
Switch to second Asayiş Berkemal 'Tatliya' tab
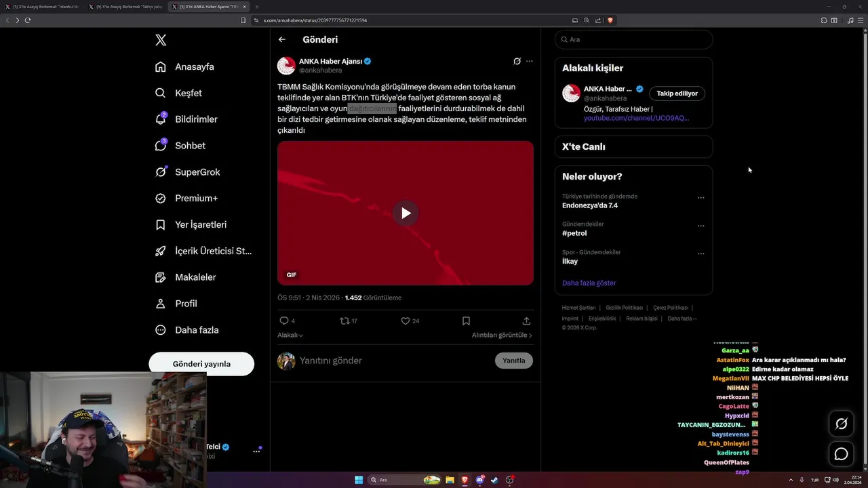[x=126, y=7]
